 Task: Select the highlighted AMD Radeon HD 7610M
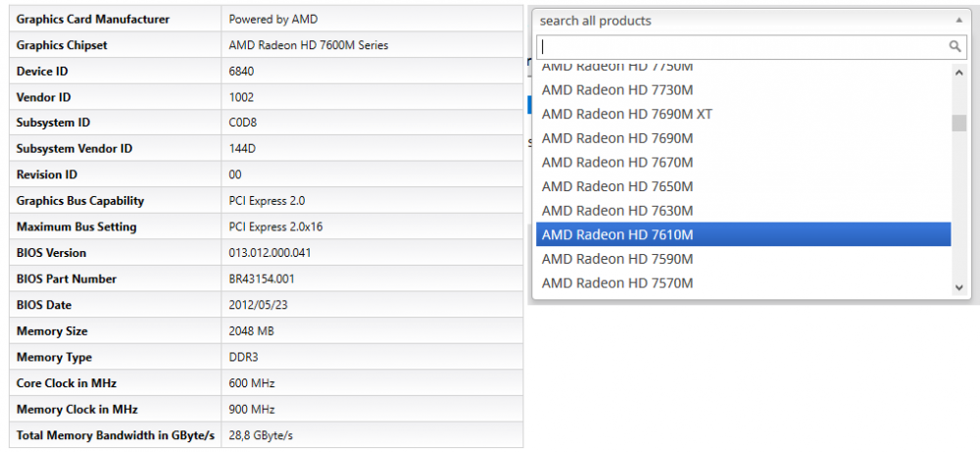coord(743,235)
